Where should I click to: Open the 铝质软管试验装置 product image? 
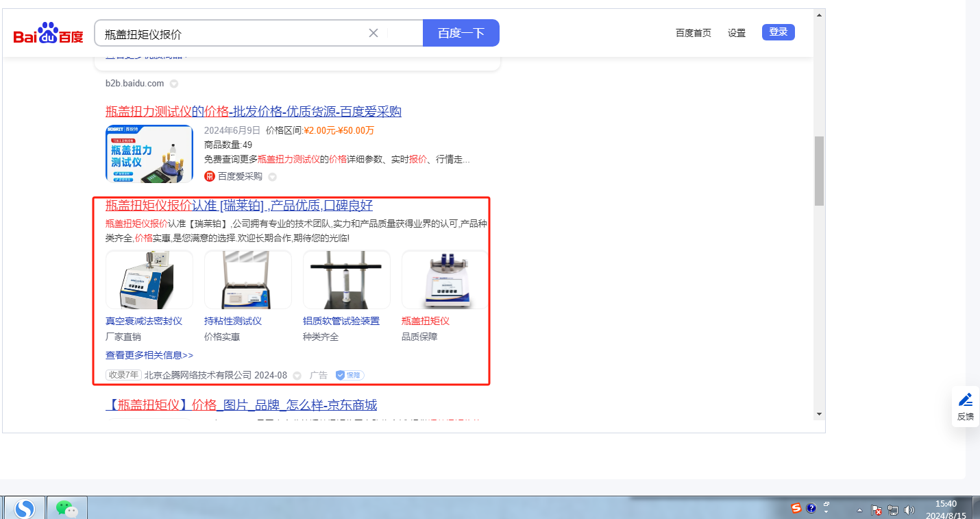point(347,280)
